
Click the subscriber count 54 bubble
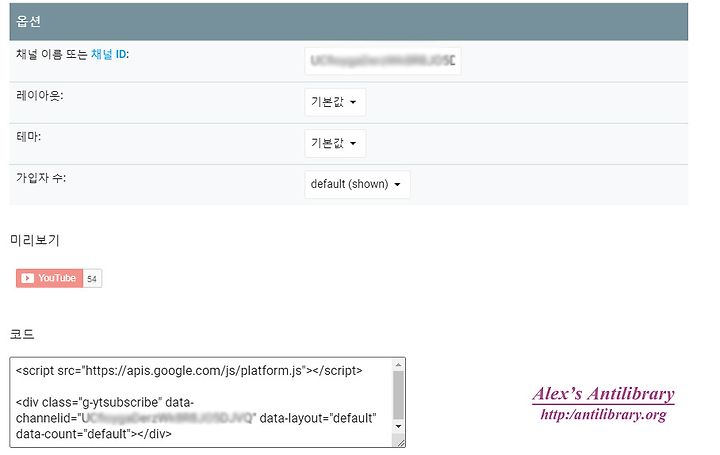(x=92, y=279)
